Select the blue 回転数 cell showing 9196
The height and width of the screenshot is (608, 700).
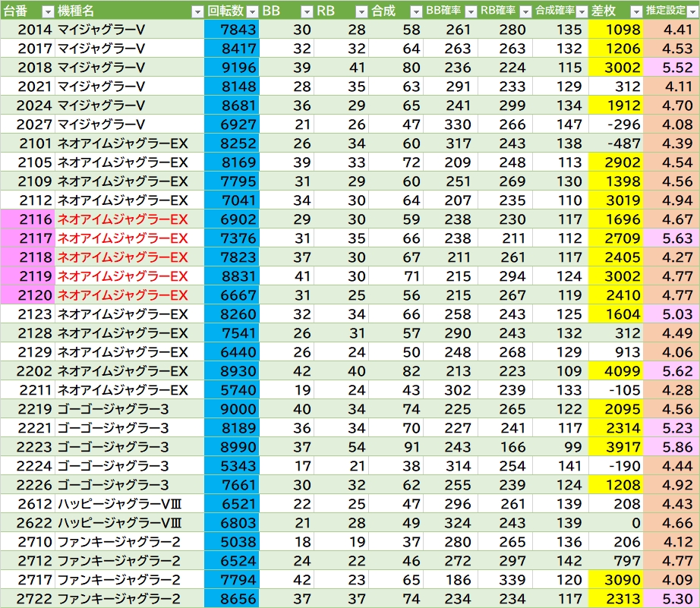pyautogui.click(x=232, y=68)
